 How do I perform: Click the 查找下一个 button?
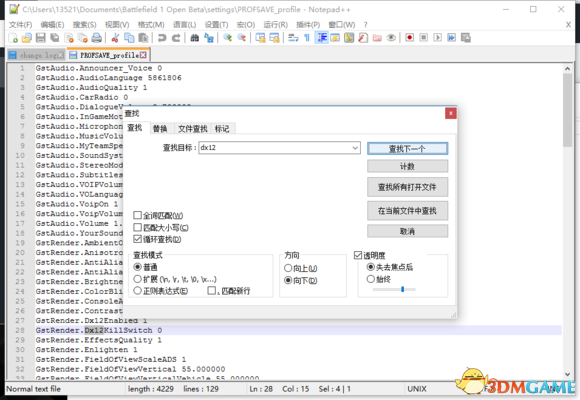[407, 148]
